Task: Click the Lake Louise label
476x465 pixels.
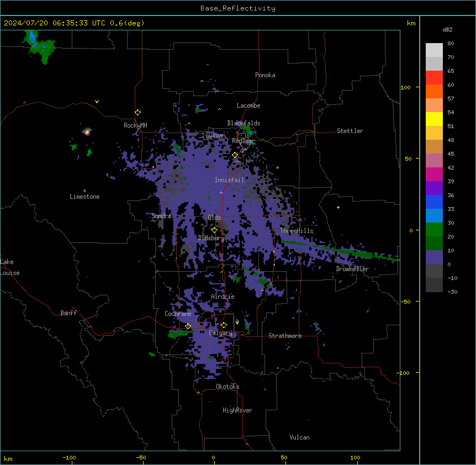Action: click(9, 267)
